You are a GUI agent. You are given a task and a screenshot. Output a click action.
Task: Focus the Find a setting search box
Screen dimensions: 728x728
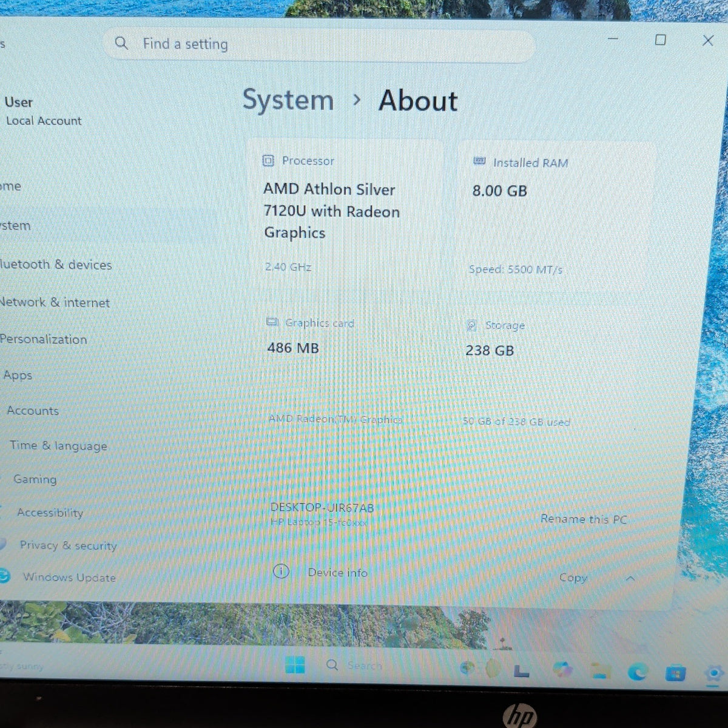(x=319, y=45)
